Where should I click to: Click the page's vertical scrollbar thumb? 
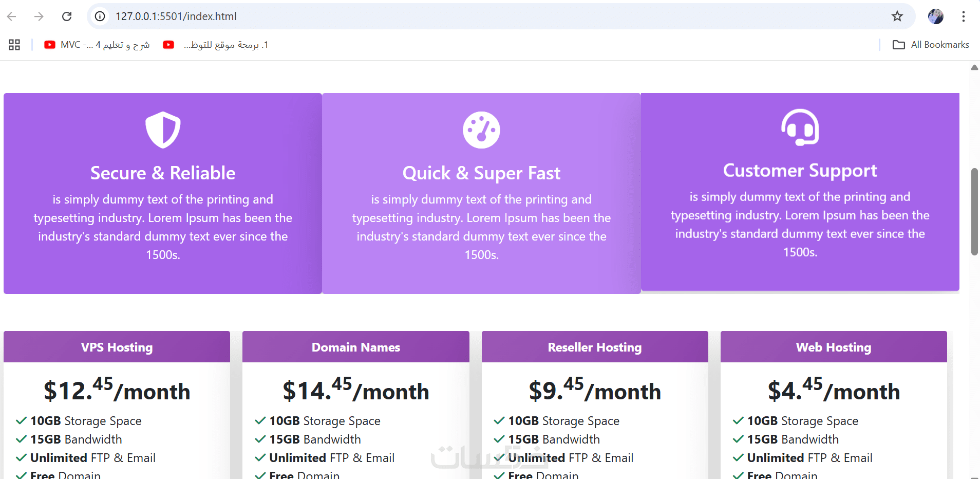pos(974,211)
